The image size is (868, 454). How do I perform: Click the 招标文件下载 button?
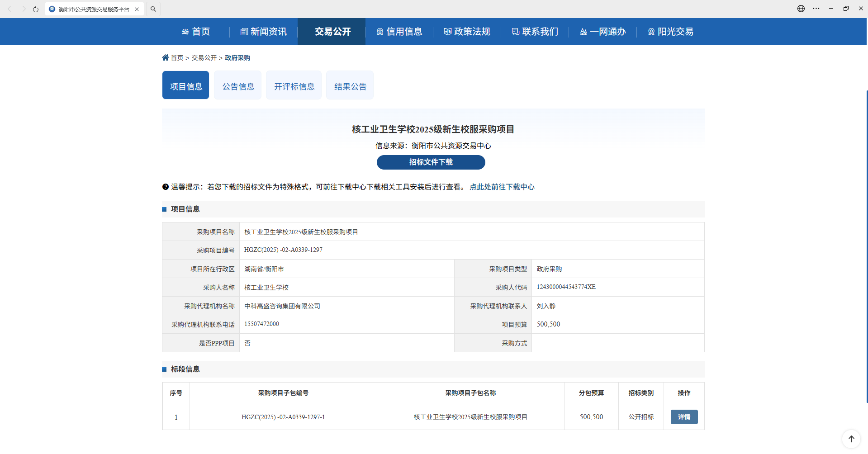[x=431, y=162]
